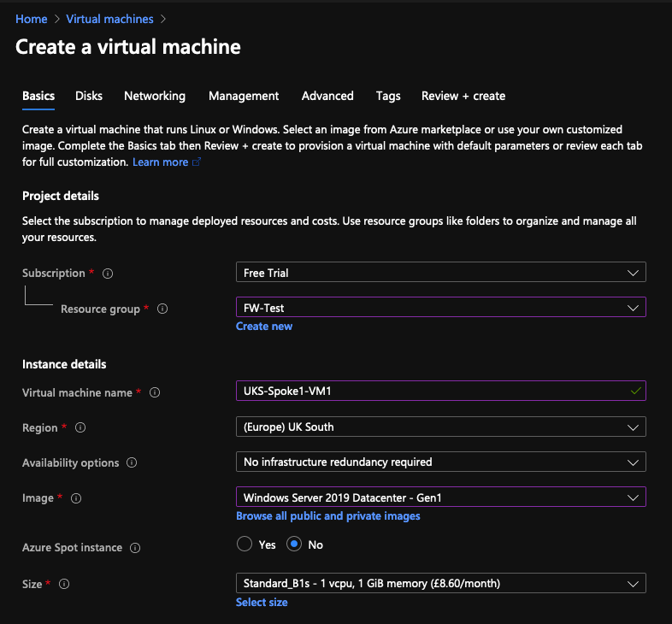Open the Learn more link
This screenshot has width=672, height=624.
160,162
